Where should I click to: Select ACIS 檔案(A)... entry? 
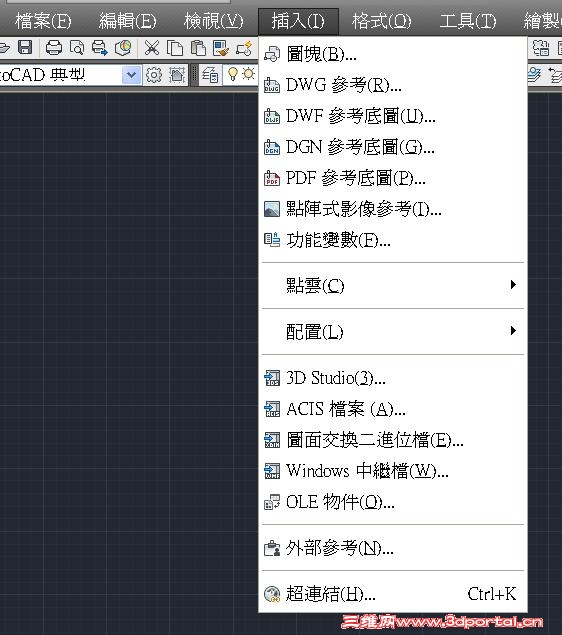[393, 409]
